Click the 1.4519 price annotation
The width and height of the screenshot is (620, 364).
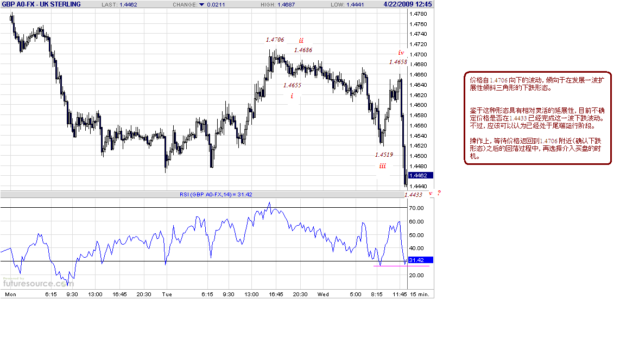(384, 155)
